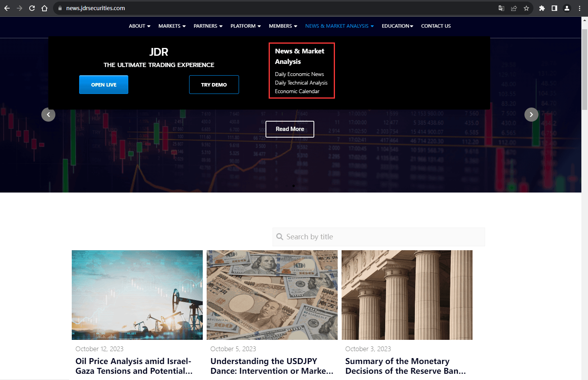588x380 pixels.
Task: Open Understanding the USDJPY Dance article
Action: coord(272,366)
